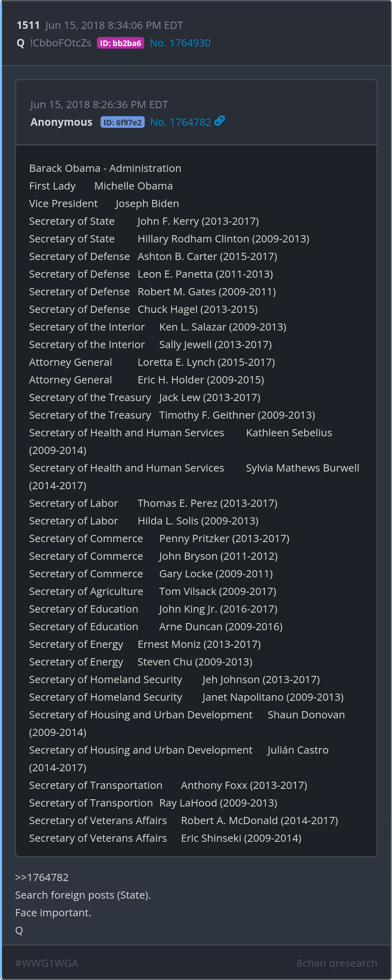
Task: Select post number 1511 in the header
Action: click(28, 25)
